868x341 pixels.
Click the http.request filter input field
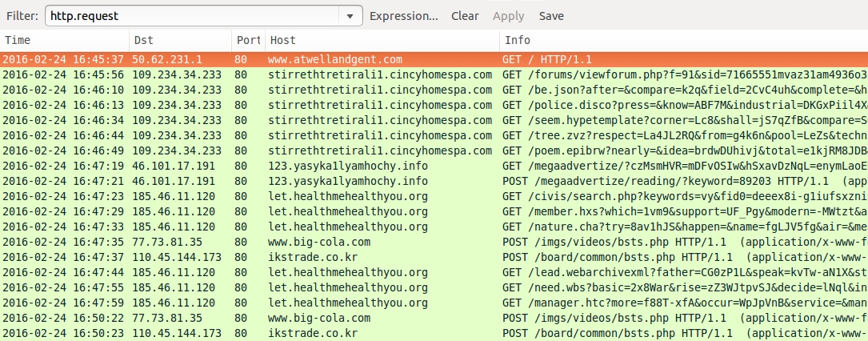[192, 16]
